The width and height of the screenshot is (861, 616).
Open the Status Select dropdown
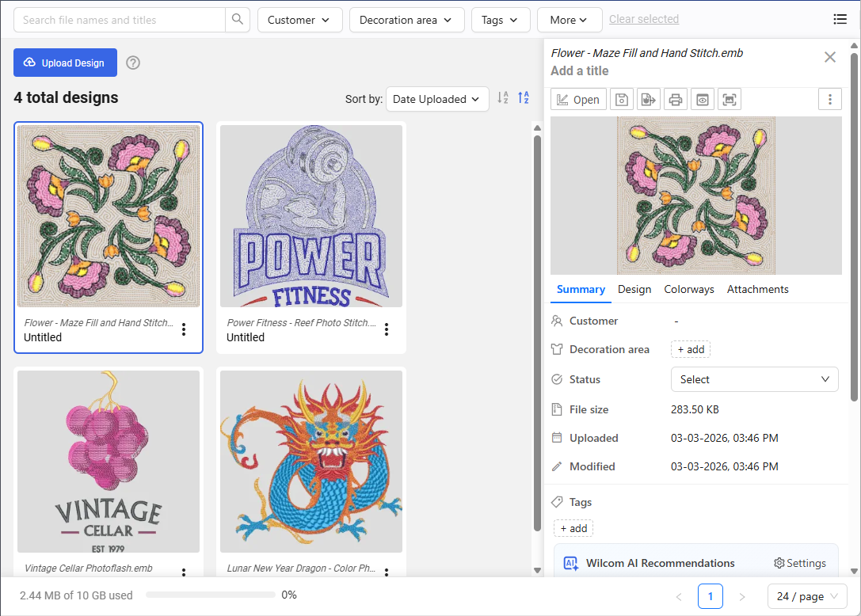tap(754, 379)
